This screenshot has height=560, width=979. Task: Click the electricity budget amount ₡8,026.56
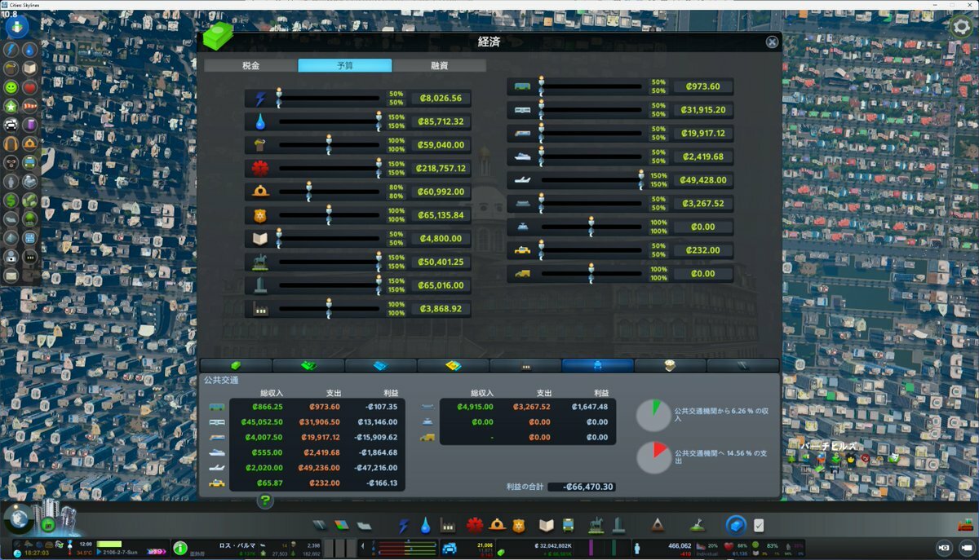coord(441,99)
